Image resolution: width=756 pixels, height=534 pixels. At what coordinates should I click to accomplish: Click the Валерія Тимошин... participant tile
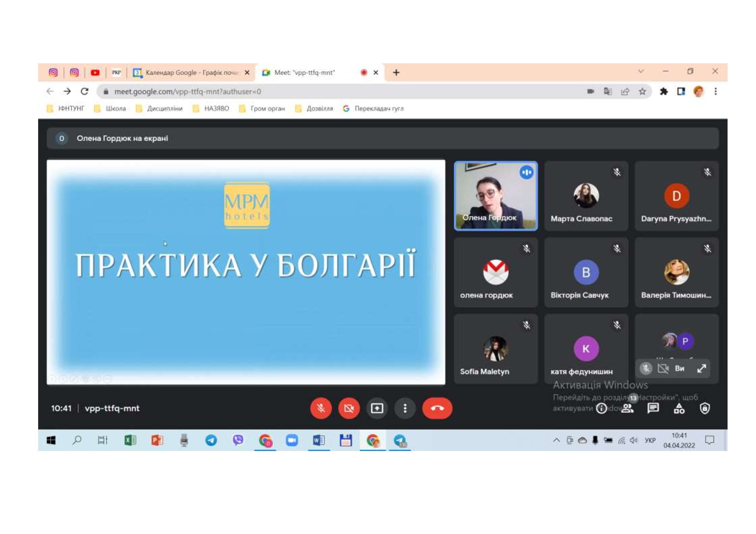[676, 272]
